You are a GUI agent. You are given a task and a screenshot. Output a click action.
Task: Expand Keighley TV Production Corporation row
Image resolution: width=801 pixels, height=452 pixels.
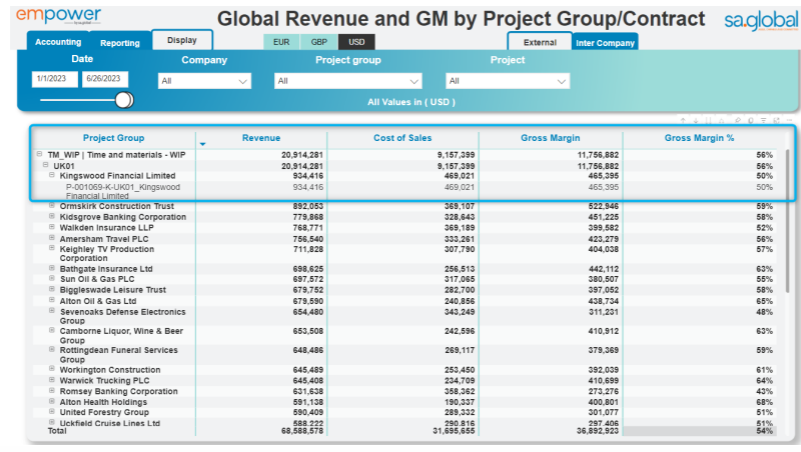click(52, 248)
